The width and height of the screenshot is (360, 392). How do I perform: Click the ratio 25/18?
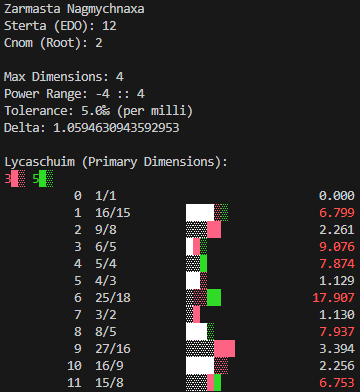[x=113, y=298]
